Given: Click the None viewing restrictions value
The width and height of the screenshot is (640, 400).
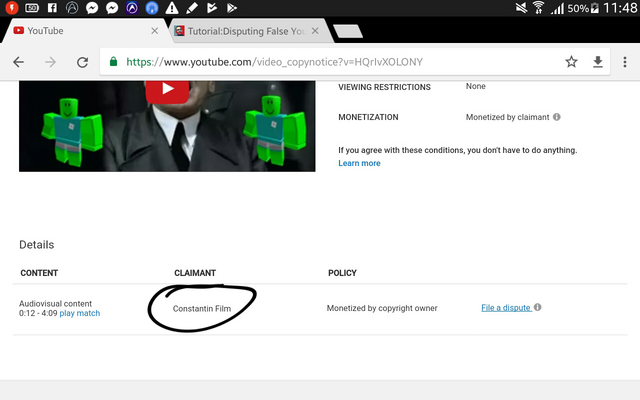Looking at the screenshot, I should [x=476, y=86].
